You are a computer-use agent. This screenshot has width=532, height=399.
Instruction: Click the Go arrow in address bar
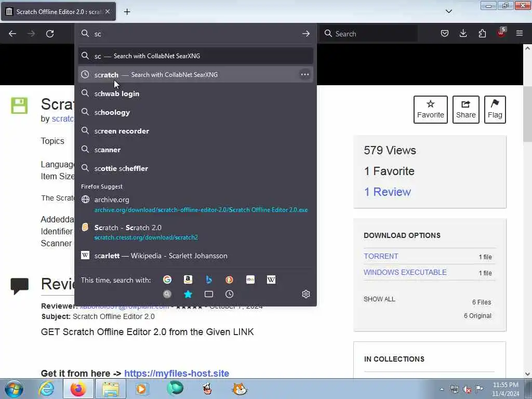point(305,34)
